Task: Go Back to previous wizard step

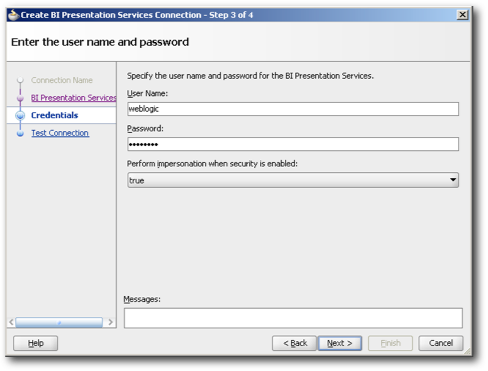Action: point(294,343)
